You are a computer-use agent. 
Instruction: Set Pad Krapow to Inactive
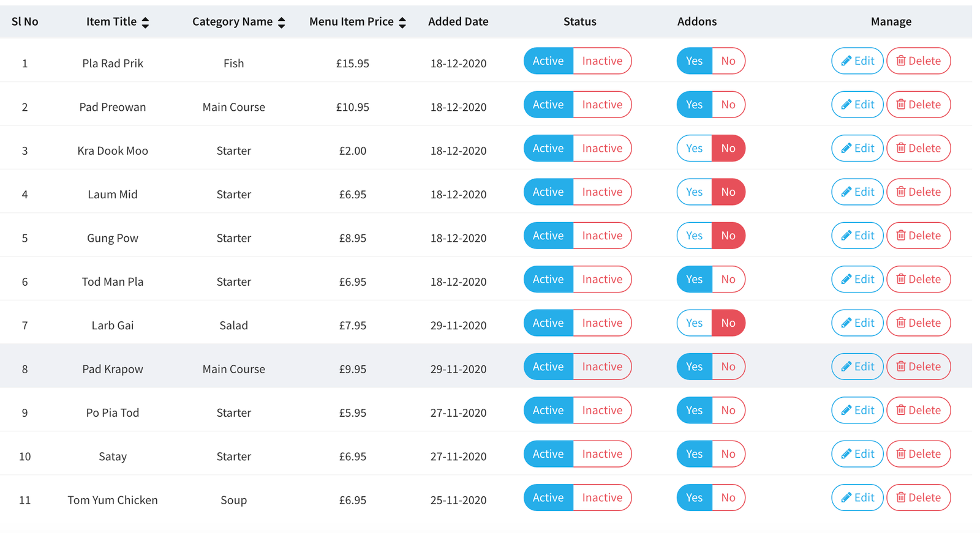coord(602,367)
